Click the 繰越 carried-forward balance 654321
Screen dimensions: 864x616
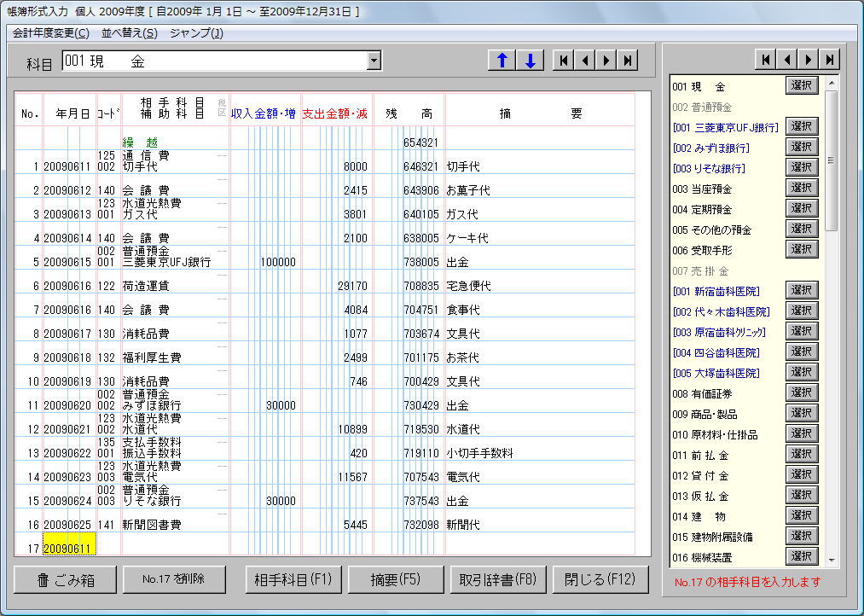tap(420, 142)
